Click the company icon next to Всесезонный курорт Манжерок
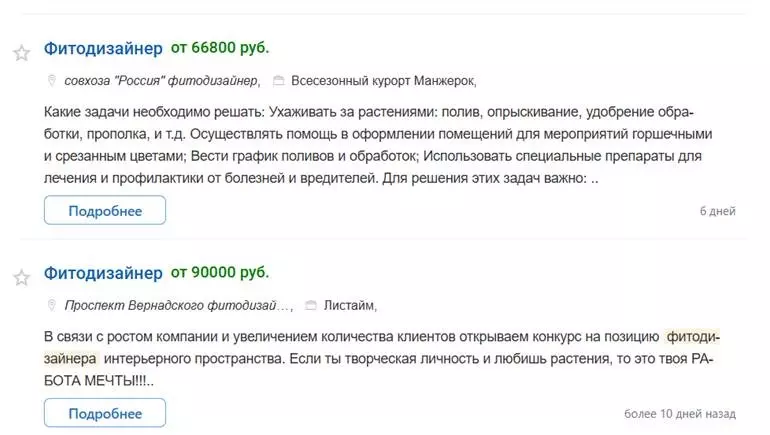 [279, 81]
